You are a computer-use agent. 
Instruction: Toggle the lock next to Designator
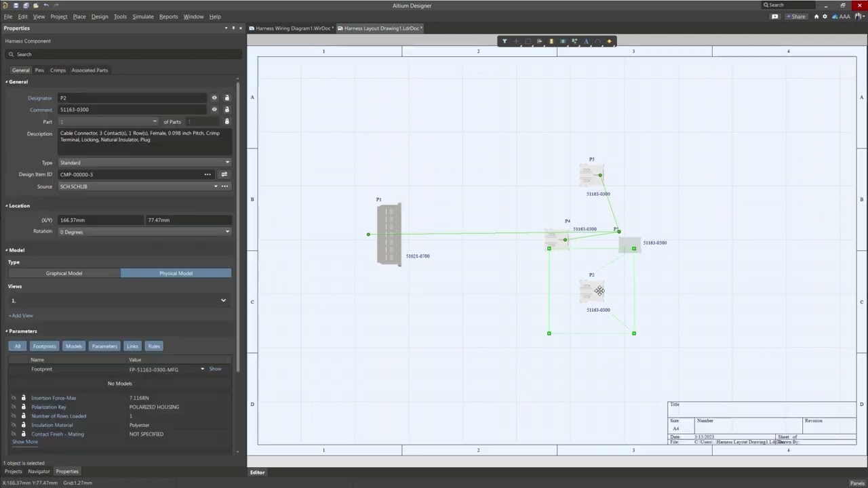pyautogui.click(x=226, y=98)
